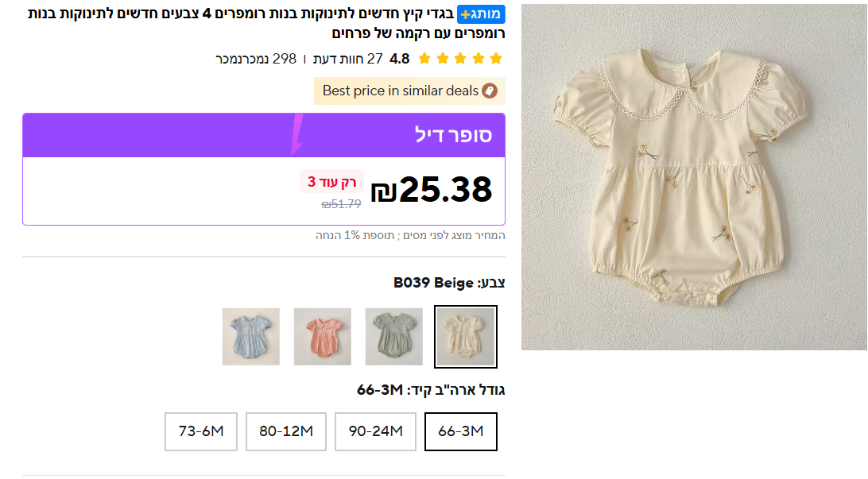The image size is (868, 479).
Task: Click the crossed-out ₪51.79 original price
Action: pos(341,204)
